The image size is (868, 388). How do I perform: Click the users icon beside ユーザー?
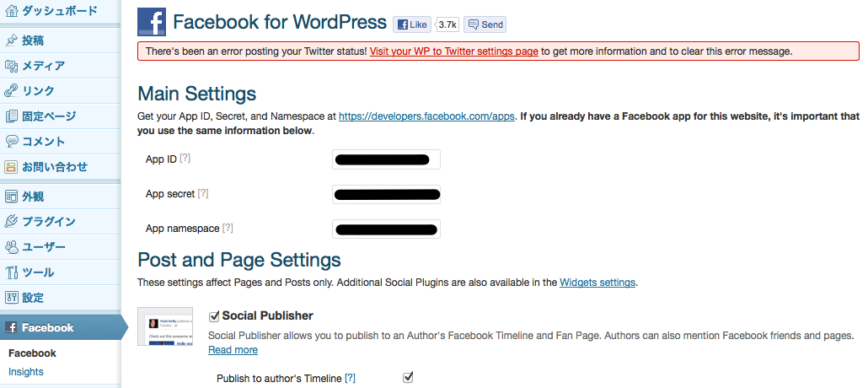pyautogui.click(x=12, y=247)
